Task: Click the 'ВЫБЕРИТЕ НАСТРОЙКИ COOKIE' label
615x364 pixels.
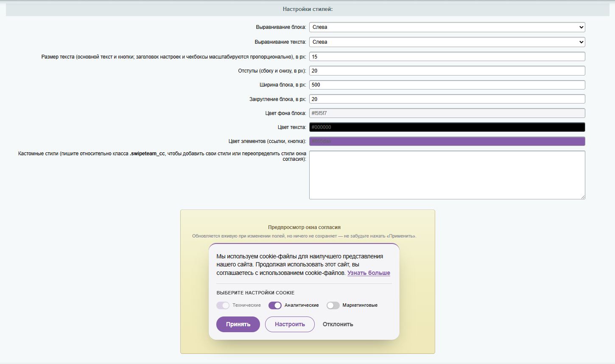Action: click(x=255, y=293)
